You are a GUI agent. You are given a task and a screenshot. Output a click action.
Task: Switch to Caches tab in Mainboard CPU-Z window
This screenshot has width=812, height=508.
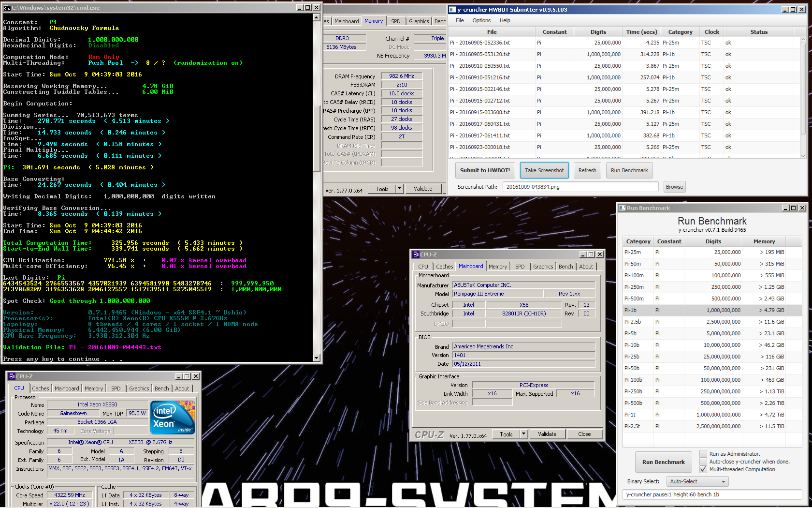coord(445,267)
